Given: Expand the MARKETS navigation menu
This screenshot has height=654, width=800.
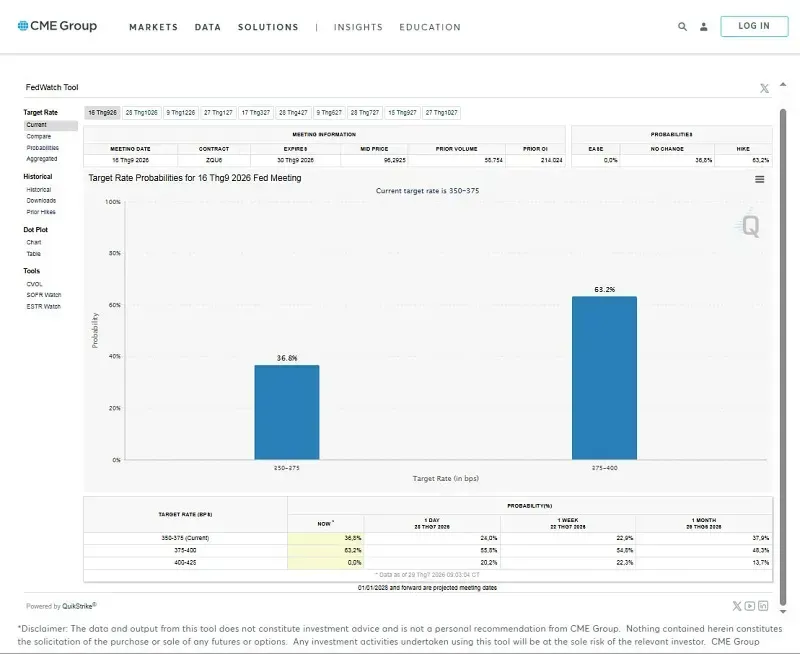Looking at the screenshot, I should click(x=154, y=27).
